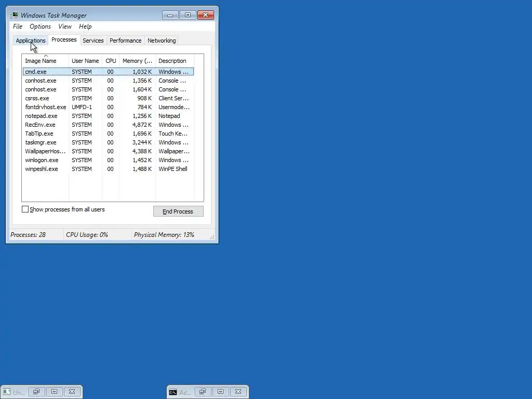Select the Processes tab
The height and width of the screenshot is (399, 532).
tap(64, 39)
